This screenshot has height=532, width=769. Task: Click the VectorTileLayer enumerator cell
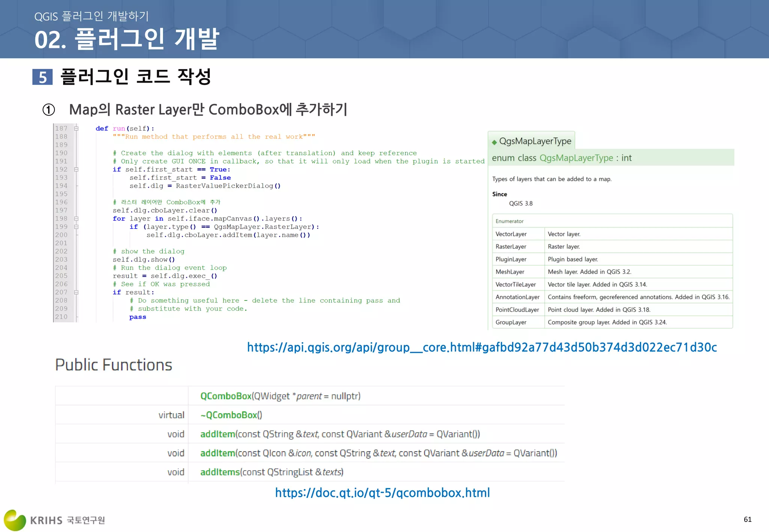coord(518,284)
